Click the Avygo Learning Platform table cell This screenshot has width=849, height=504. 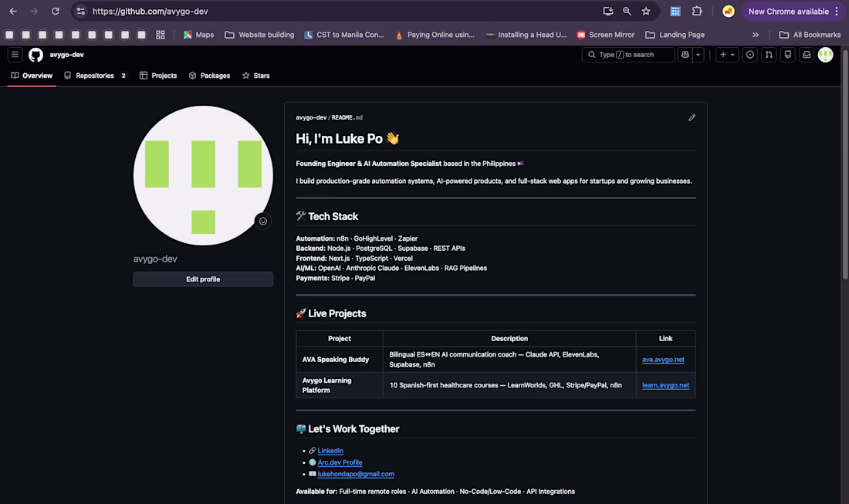pos(340,385)
